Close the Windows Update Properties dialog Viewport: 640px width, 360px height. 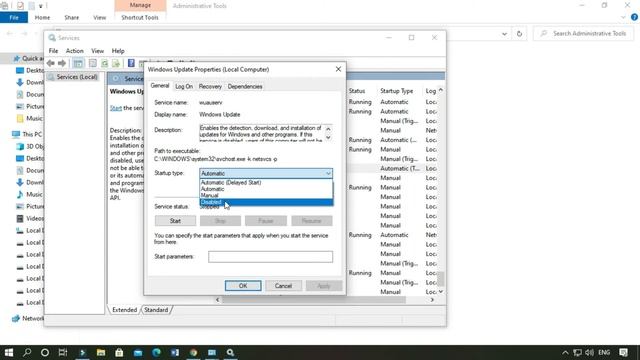[x=338, y=69]
